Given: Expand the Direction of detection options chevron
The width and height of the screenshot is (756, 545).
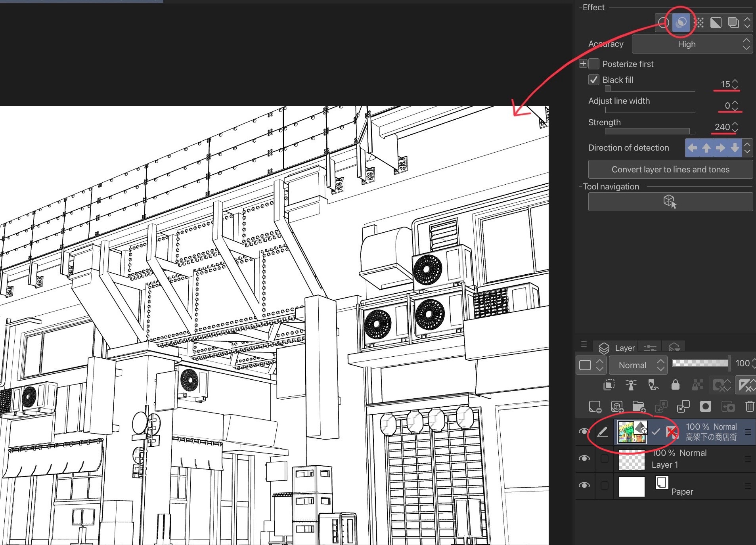Looking at the screenshot, I should point(747,147).
